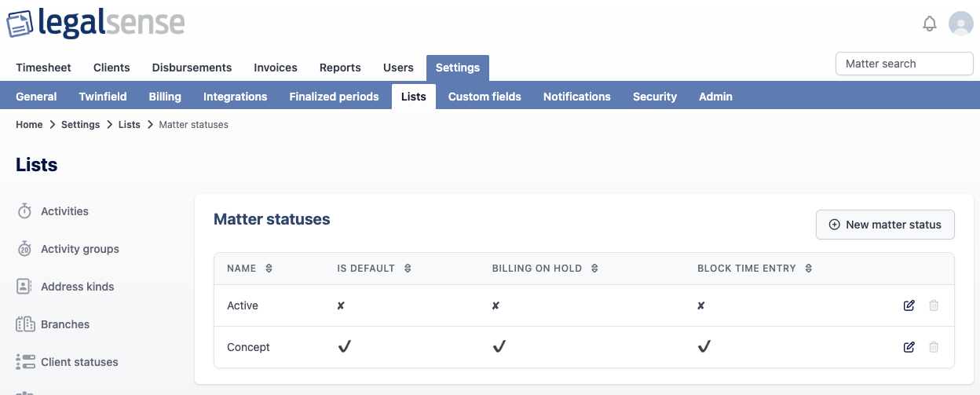
Task: Click the Address kinds contact icon
Action: pyautogui.click(x=24, y=287)
